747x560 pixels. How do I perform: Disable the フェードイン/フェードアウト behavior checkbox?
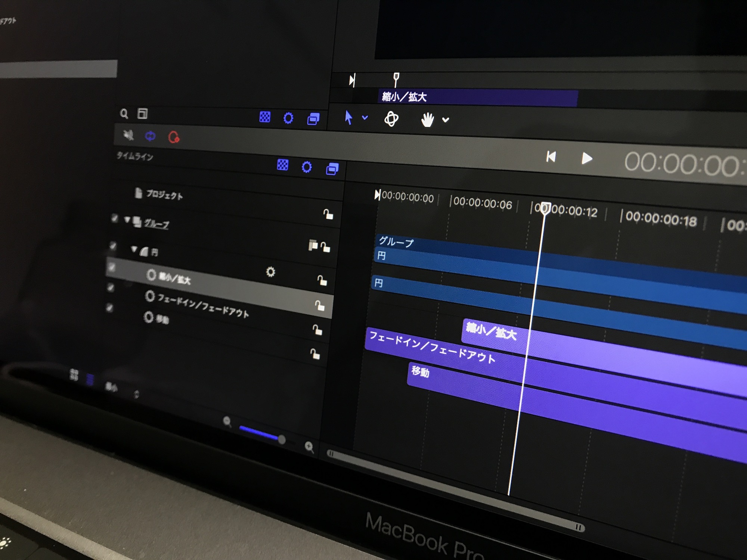pos(111,287)
